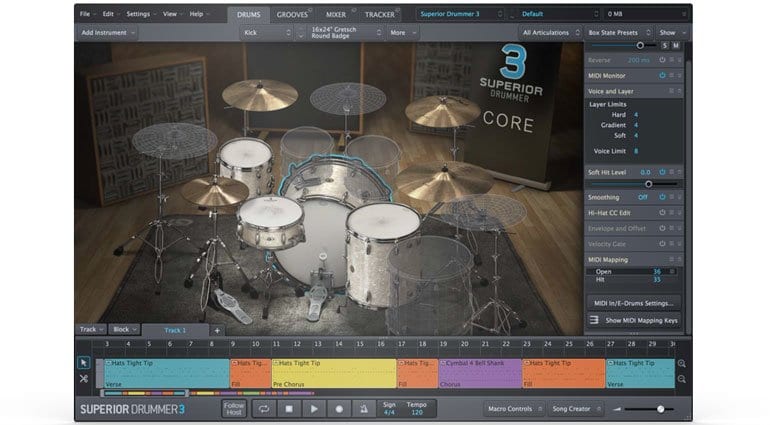This screenshot has height=425, width=770.
Task: Open Voice and Layer section menu icon
Action: point(671,91)
